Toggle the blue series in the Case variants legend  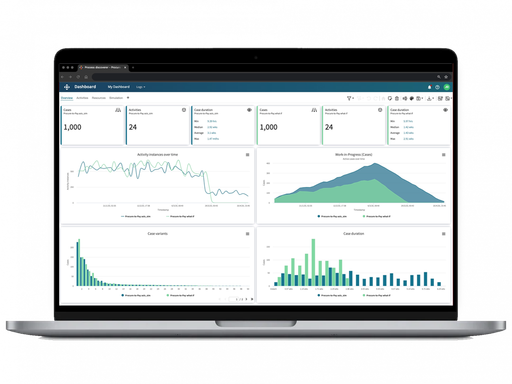tap(136, 295)
